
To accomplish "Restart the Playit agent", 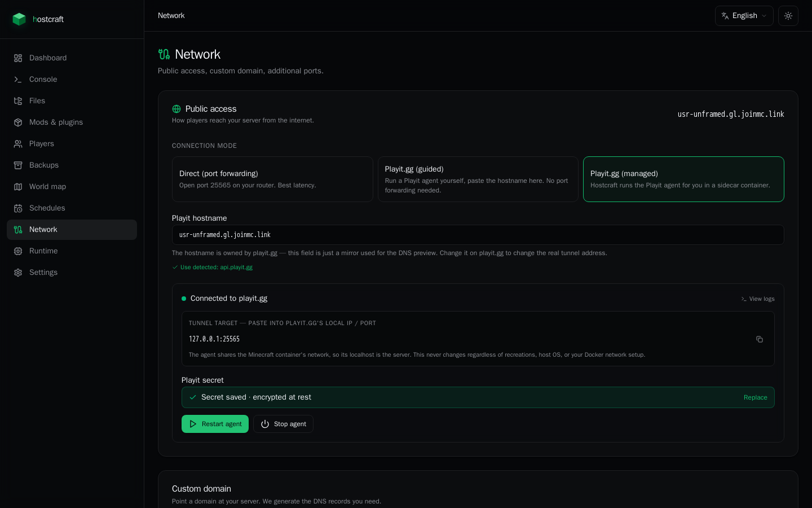I will coord(215,424).
